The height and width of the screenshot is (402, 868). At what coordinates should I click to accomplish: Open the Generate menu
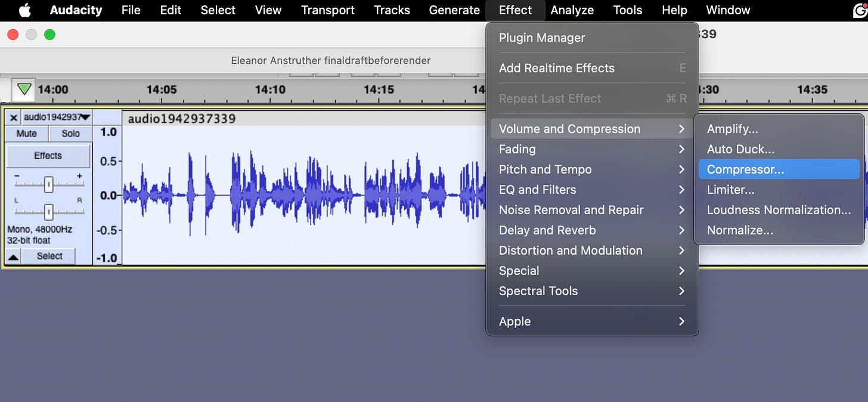click(x=454, y=10)
